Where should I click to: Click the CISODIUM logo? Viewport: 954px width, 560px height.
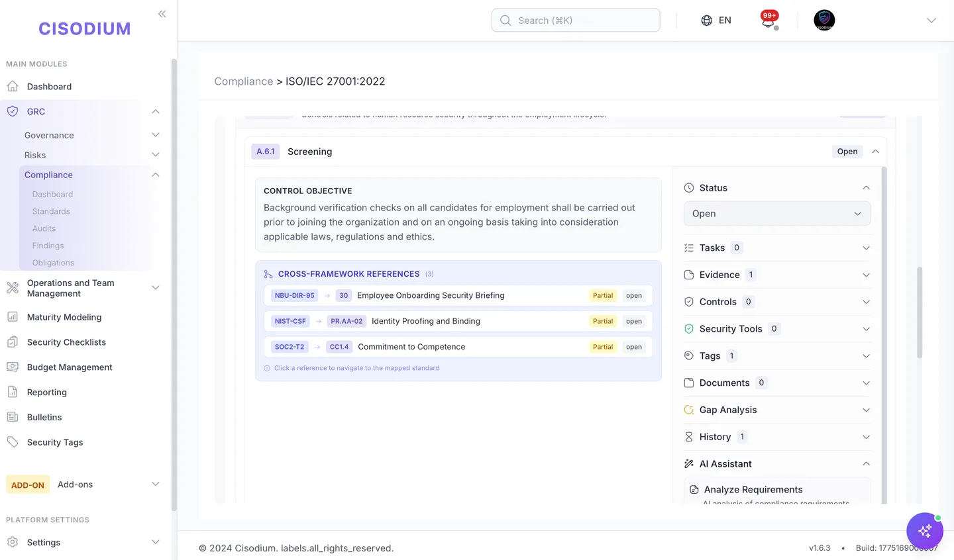pos(85,29)
